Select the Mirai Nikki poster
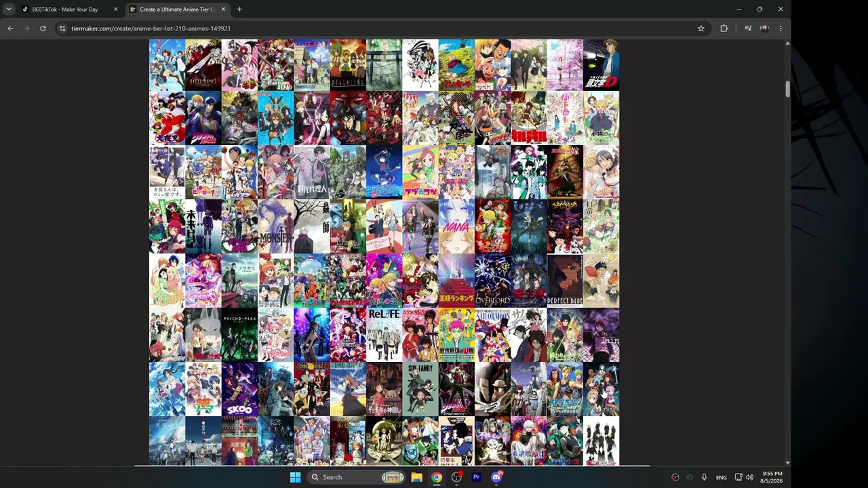868x488 pixels. 203,226
